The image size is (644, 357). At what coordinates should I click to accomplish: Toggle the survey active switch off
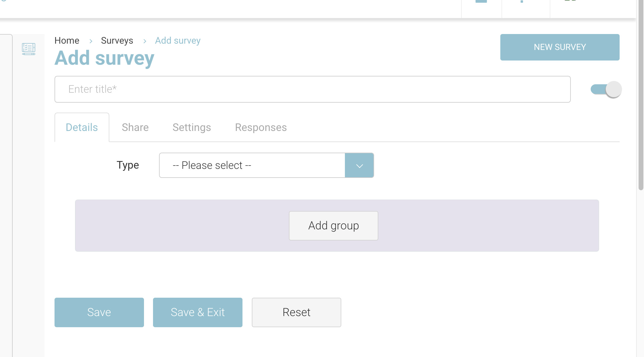coord(606,89)
